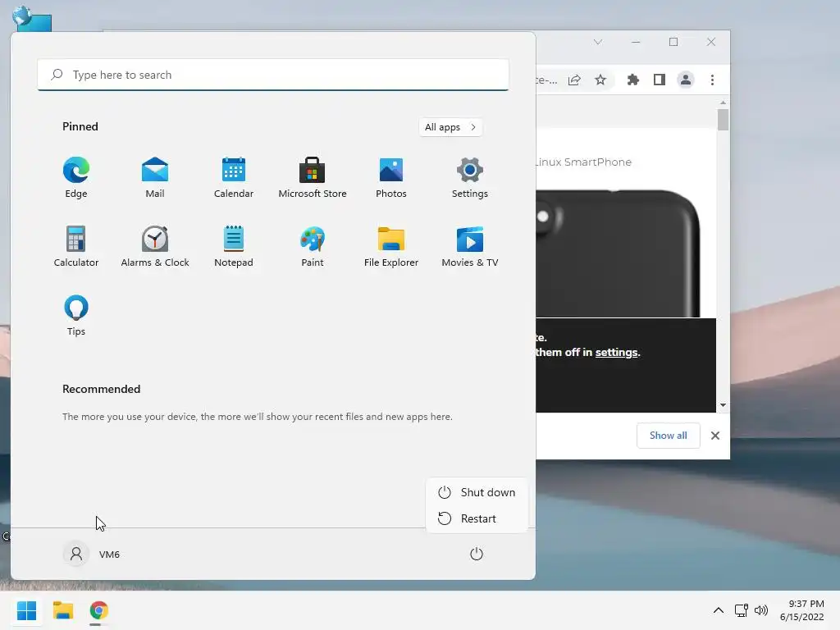This screenshot has height=630, width=840.
Task: Click the Windows Start button on taskbar
Action: pos(27,610)
